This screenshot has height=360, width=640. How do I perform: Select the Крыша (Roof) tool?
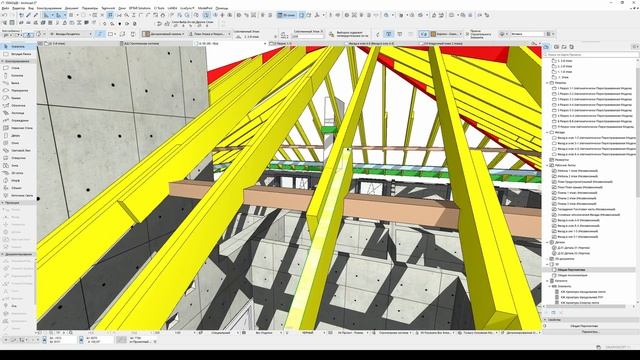point(18,98)
